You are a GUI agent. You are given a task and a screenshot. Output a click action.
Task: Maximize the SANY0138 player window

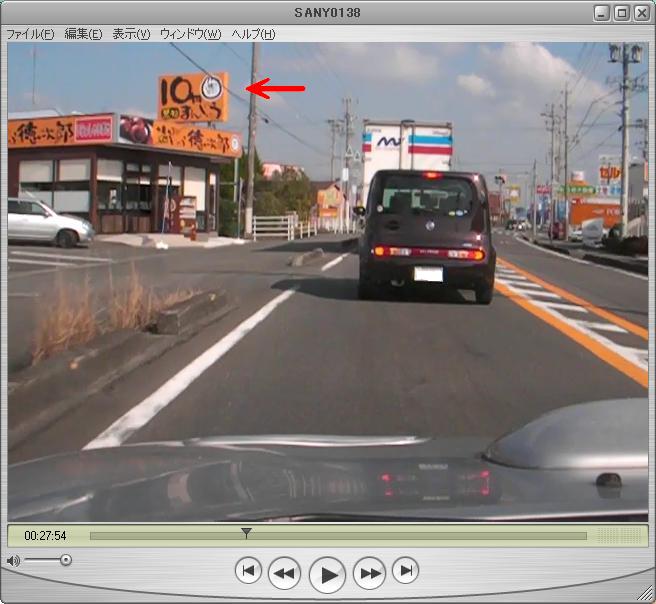pos(621,13)
